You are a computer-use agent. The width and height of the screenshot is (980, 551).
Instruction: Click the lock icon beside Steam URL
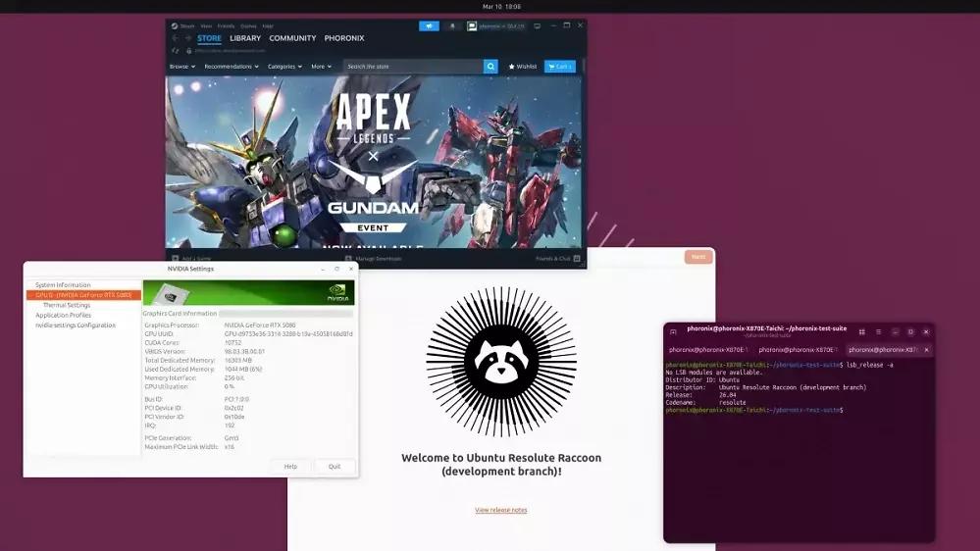pyautogui.click(x=188, y=51)
